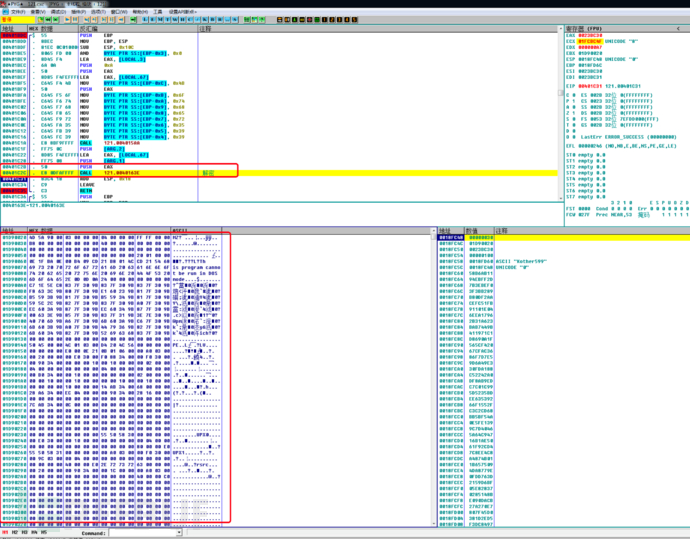
Task: Click the M1 memory dump button
Action: coord(5,532)
